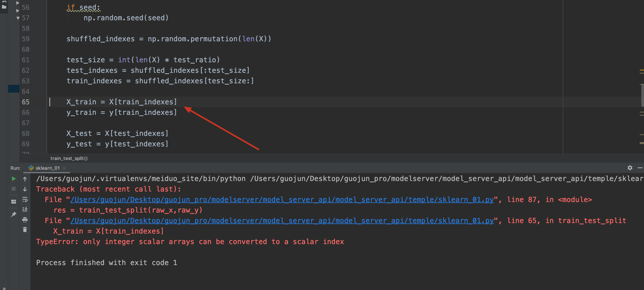Open Run panel settings gear
644x290 pixels.
point(630,168)
